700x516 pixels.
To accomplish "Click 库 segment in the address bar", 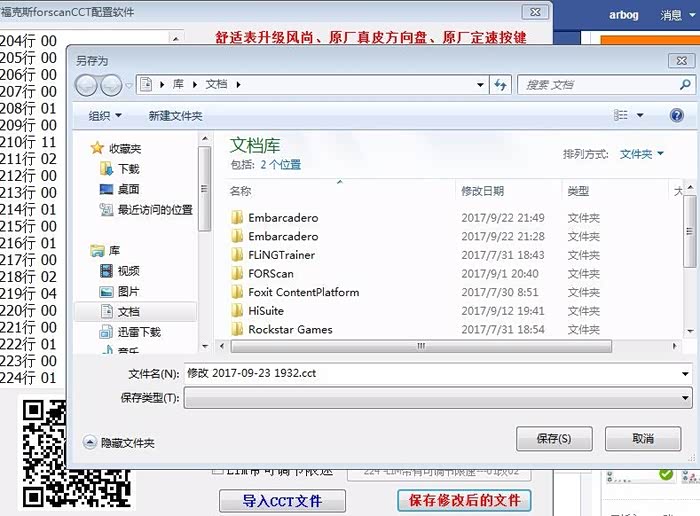I will tap(178, 84).
